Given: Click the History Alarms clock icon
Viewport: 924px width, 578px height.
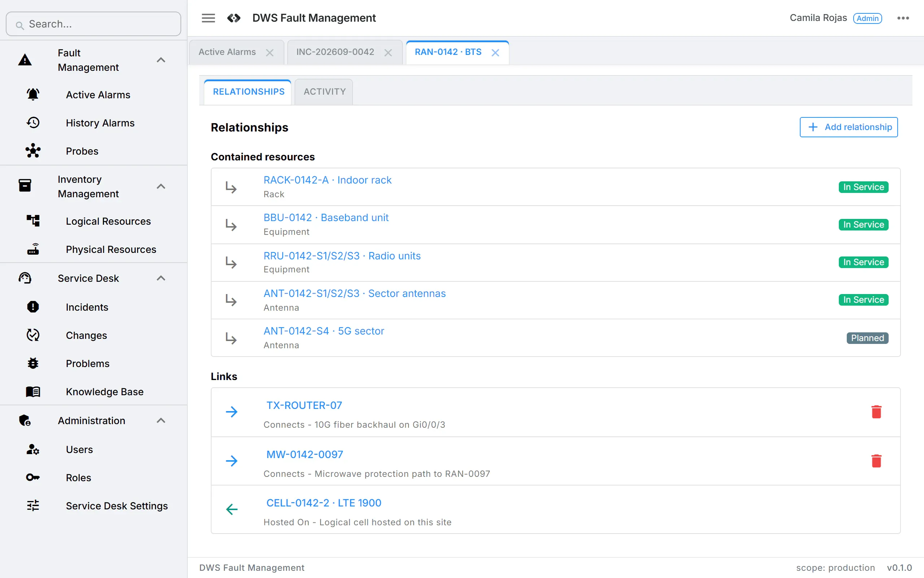Looking at the screenshot, I should pos(33,123).
